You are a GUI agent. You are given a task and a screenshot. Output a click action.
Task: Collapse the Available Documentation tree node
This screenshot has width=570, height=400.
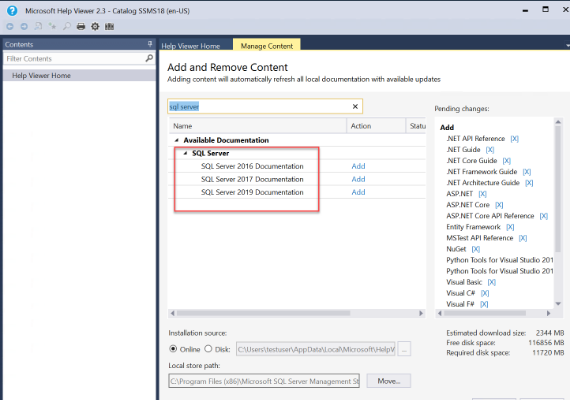(177, 140)
